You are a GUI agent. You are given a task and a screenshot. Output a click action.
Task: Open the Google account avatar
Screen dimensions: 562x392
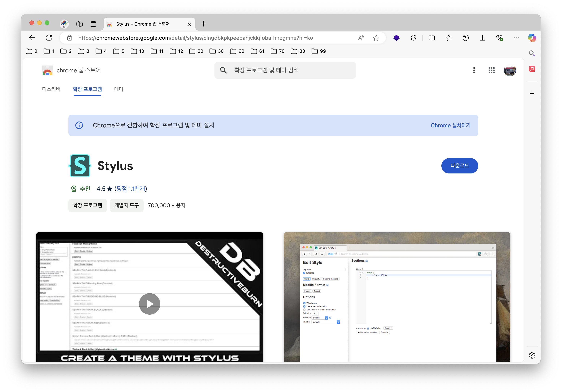tap(510, 70)
